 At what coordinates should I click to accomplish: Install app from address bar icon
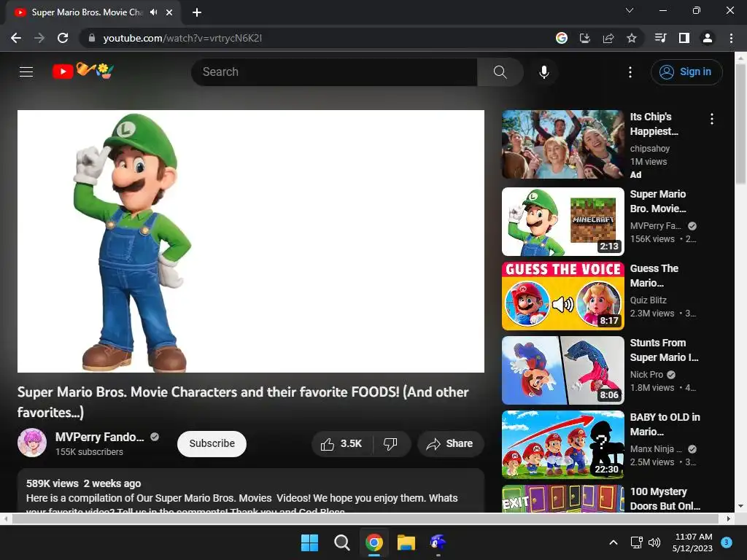coord(584,38)
